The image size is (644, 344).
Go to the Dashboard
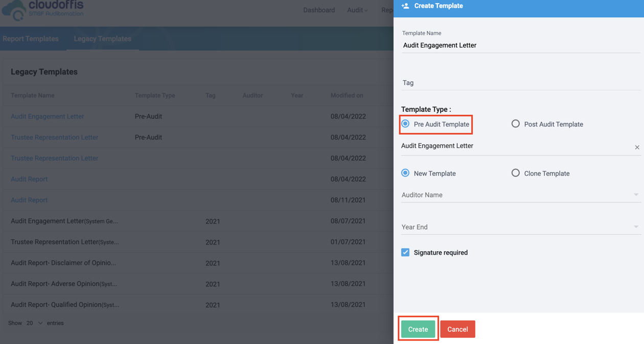(318, 10)
